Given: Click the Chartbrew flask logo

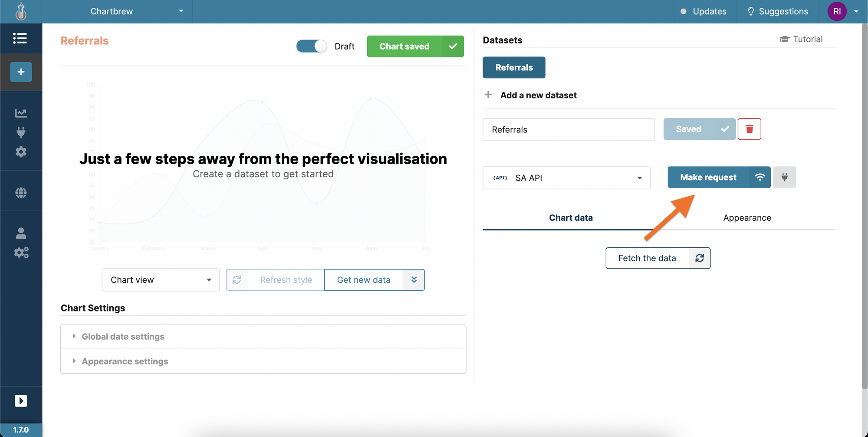Looking at the screenshot, I should pyautogui.click(x=20, y=11).
